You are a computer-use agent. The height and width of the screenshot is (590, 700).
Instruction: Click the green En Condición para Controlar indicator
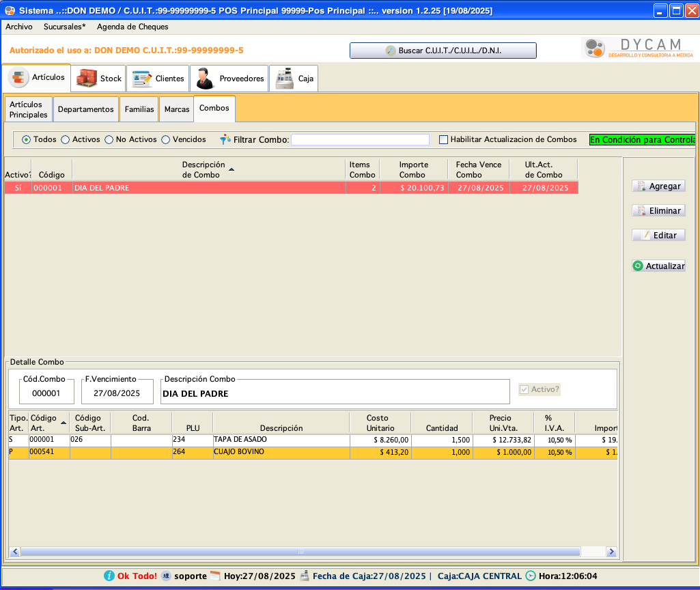pyautogui.click(x=641, y=139)
